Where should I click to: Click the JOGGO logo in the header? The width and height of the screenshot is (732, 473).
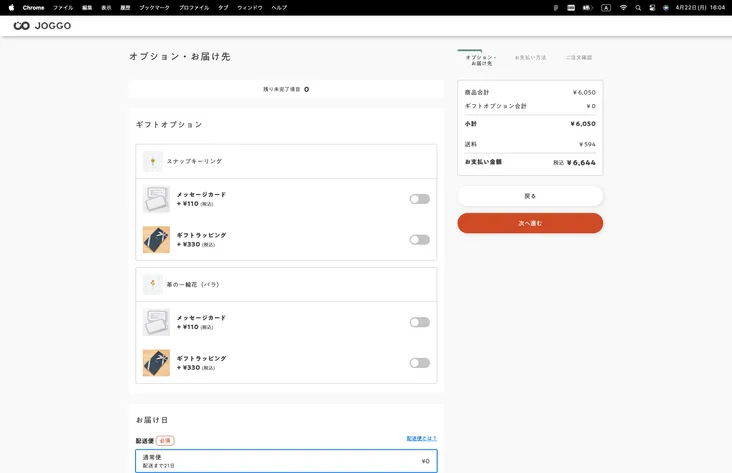tap(42, 25)
